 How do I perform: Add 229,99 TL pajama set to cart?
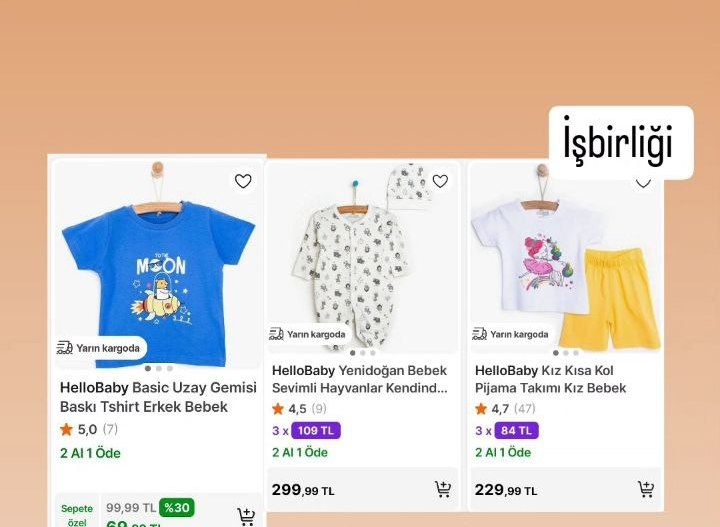646,490
